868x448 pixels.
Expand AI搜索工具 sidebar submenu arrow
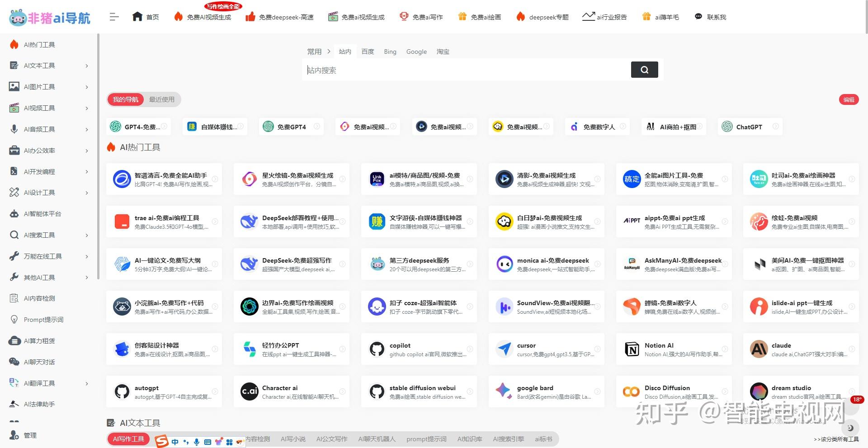[x=87, y=236]
